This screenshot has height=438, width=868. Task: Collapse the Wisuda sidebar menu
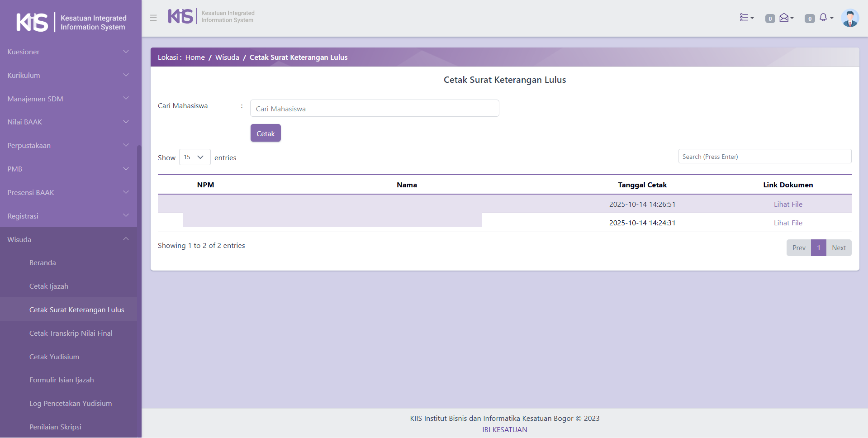tap(68, 239)
